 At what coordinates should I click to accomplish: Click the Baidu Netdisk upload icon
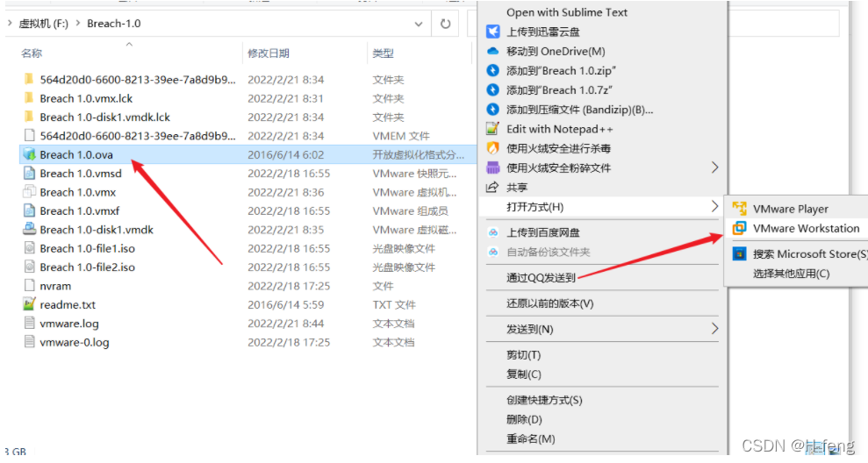click(x=492, y=232)
